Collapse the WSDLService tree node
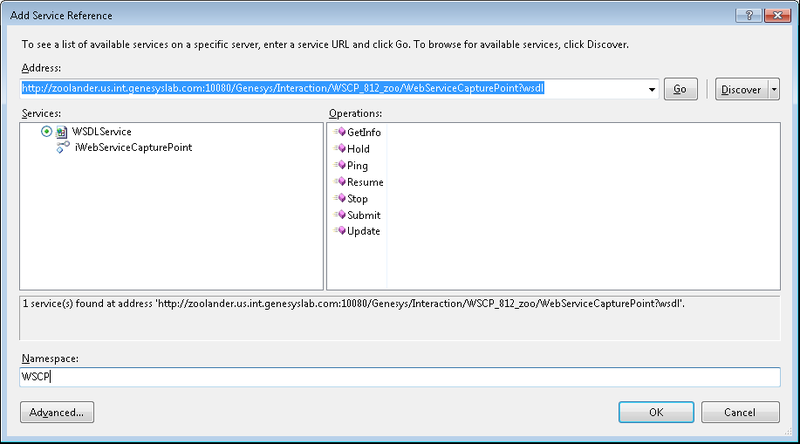This screenshot has height=444, width=800. tap(46, 132)
